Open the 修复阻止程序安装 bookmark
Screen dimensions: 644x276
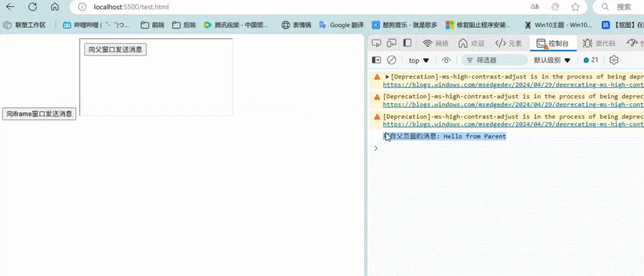(x=478, y=25)
